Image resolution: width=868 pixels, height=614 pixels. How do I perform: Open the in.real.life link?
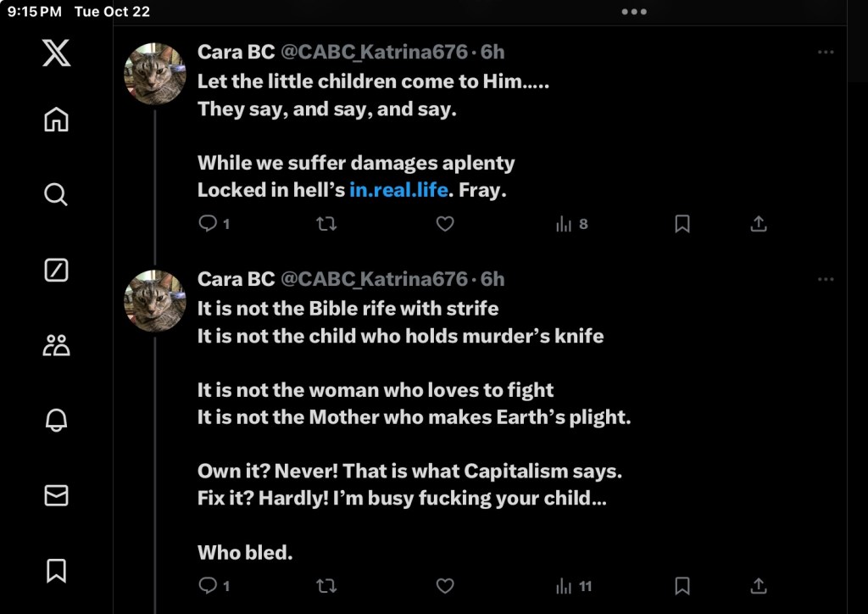click(398, 190)
